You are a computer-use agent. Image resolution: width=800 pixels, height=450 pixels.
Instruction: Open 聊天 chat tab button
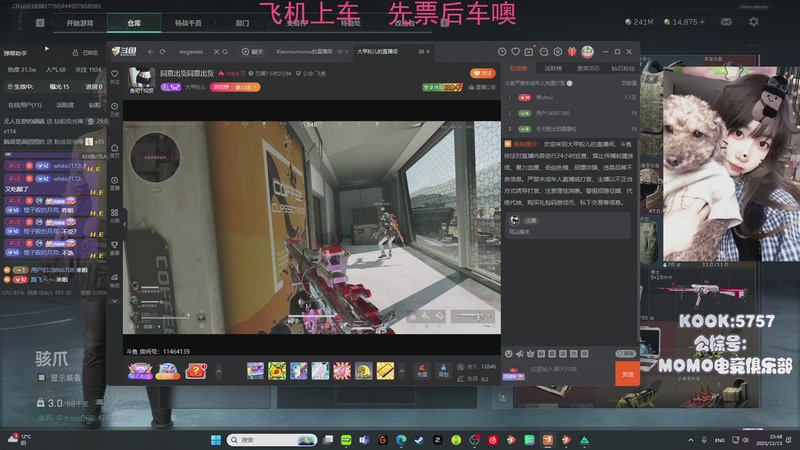click(x=253, y=52)
